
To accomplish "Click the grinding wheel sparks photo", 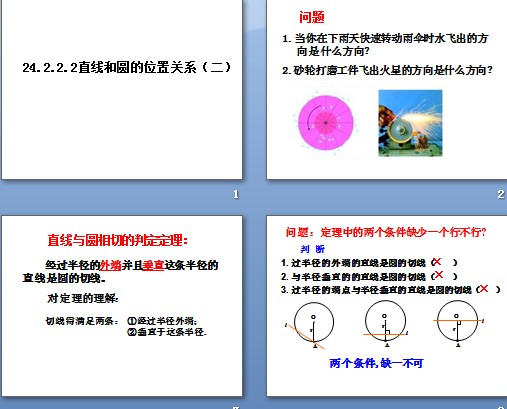I will 410,123.
